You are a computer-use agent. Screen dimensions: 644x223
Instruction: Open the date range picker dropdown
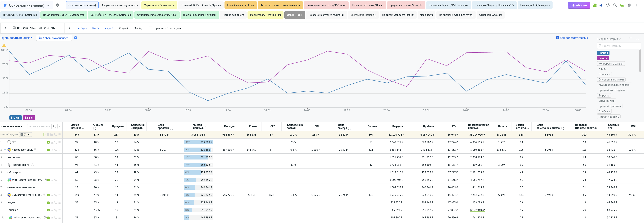[x=37, y=28]
